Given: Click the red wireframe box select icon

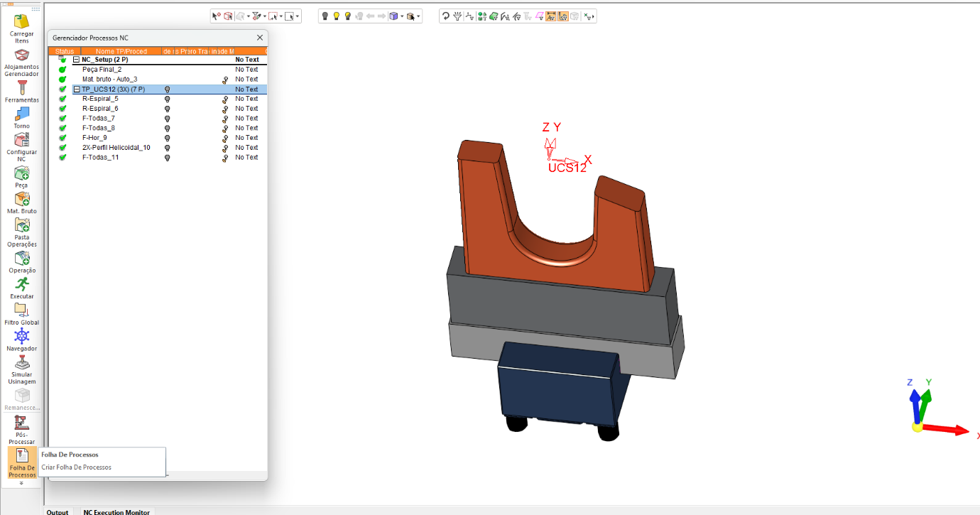Looking at the screenshot, I should pos(228,16).
